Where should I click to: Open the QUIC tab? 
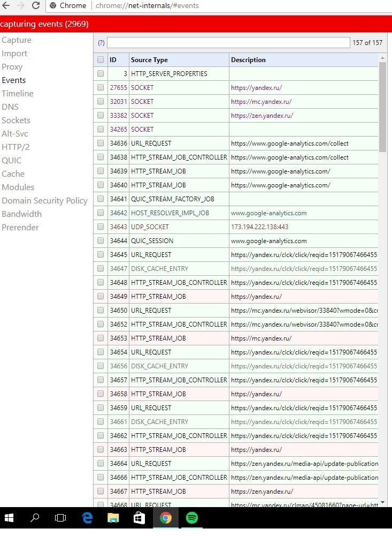click(x=11, y=160)
